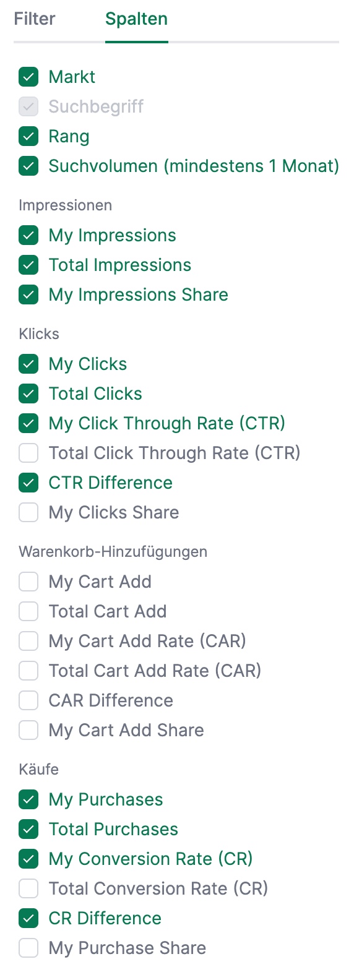
Task: Uncheck CR Difference checkbox
Action: [x=28, y=919]
